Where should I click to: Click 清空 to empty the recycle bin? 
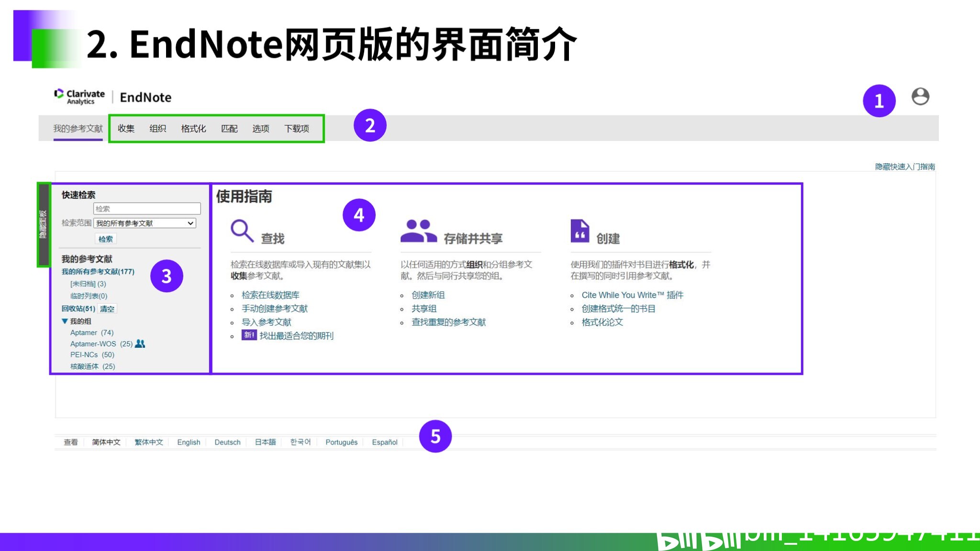tap(107, 308)
